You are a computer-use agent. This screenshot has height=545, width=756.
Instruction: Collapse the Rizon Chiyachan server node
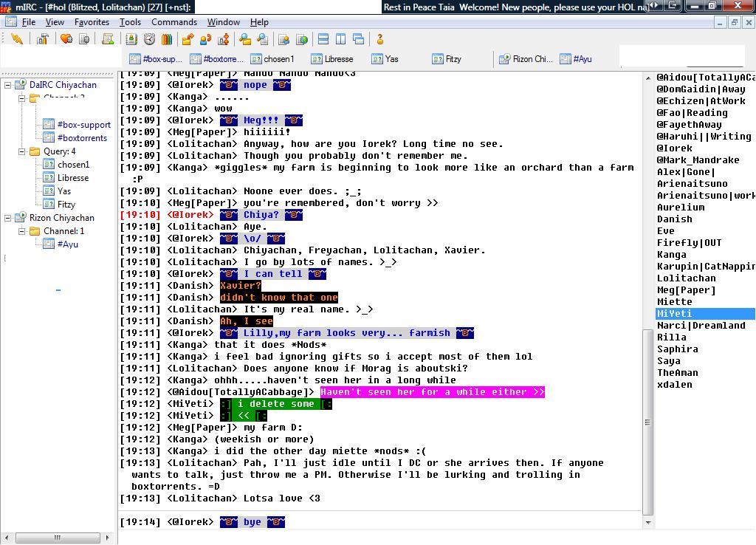[8, 218]
